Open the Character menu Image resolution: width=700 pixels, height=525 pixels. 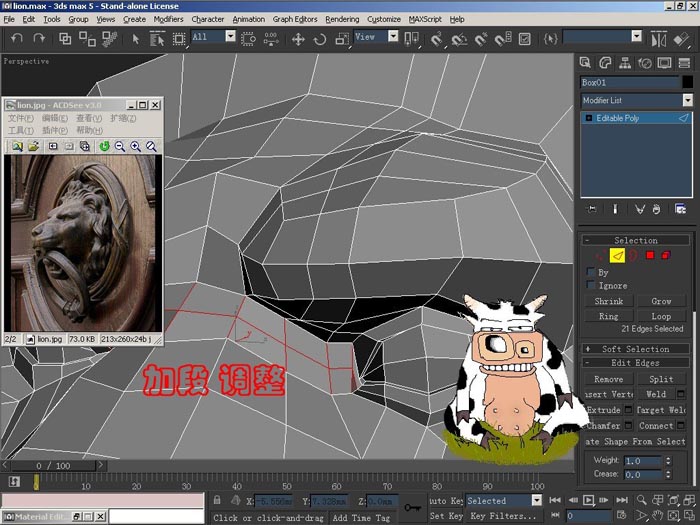(x=208, y=19)
